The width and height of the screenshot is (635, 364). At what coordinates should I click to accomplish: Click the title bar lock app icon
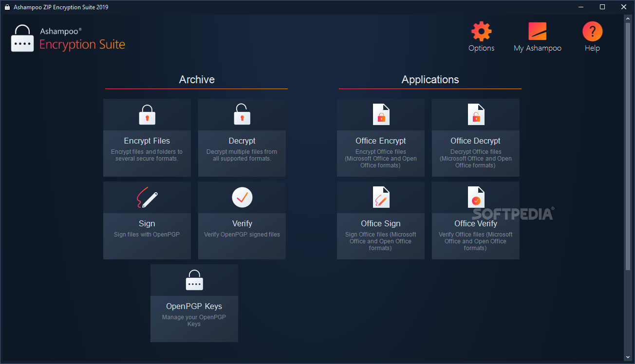7,7
